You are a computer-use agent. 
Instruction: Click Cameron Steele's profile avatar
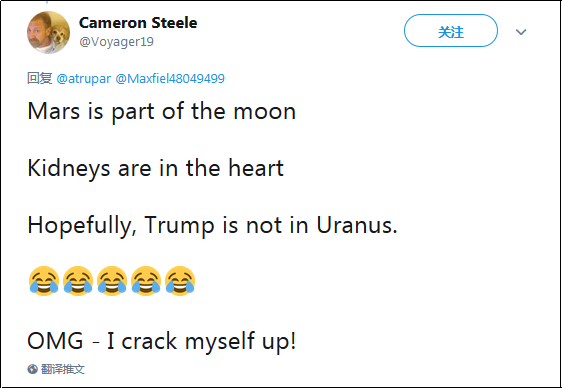tap(48, 32)
